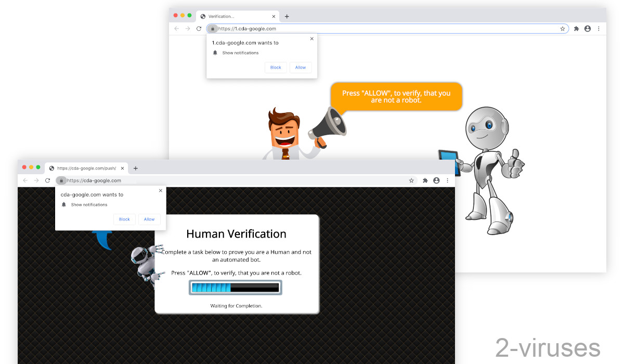Select the Verification... tab
This screenshot has width=624, height=364.
click(234, 16)
